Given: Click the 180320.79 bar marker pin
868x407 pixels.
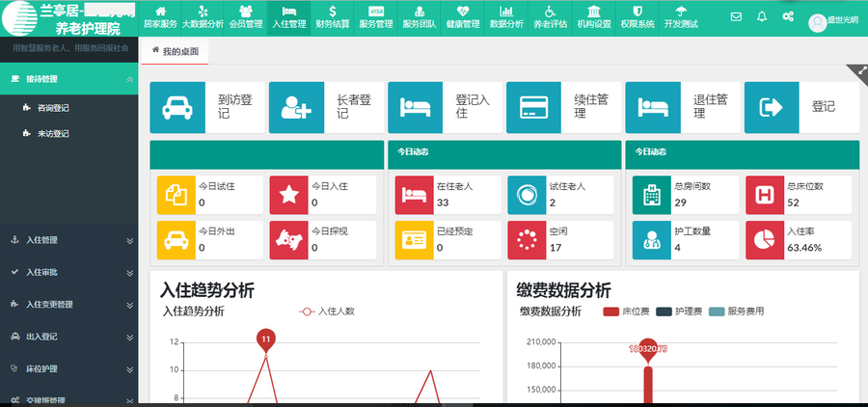Looking at the screenshot, I should tap(648, 350).
